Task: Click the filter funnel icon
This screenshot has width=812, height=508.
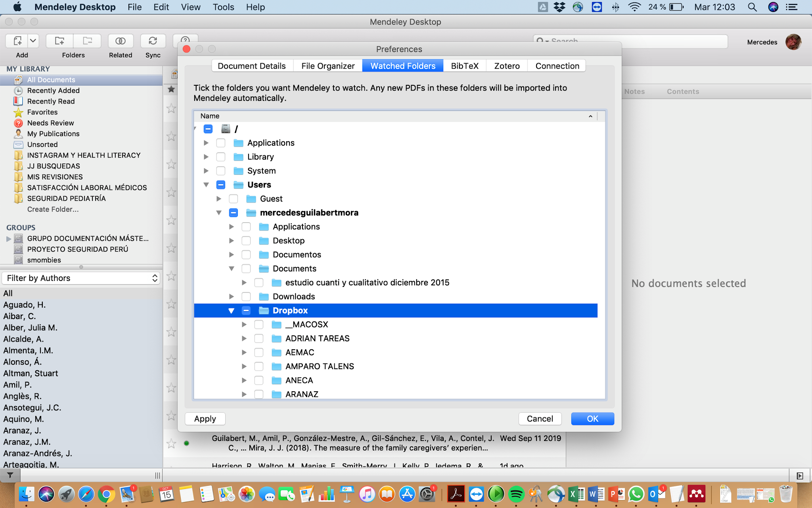Action: click(10, 475)
